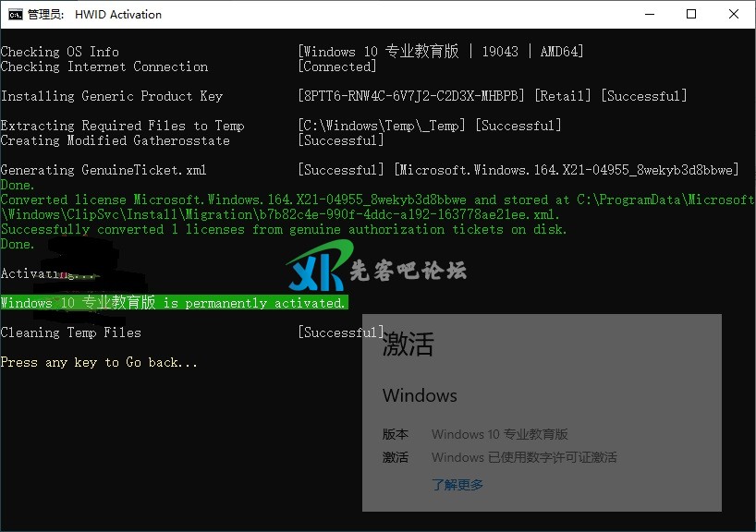Click the command prompt icon in title bar
This screenshot has height=532, width=756.
(x=16, y=14)
